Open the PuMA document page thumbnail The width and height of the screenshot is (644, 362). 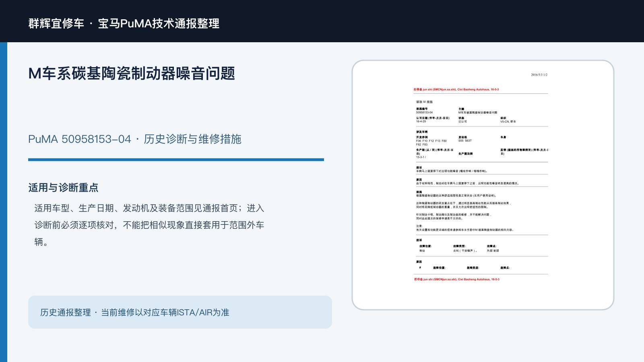click(483, 185)
